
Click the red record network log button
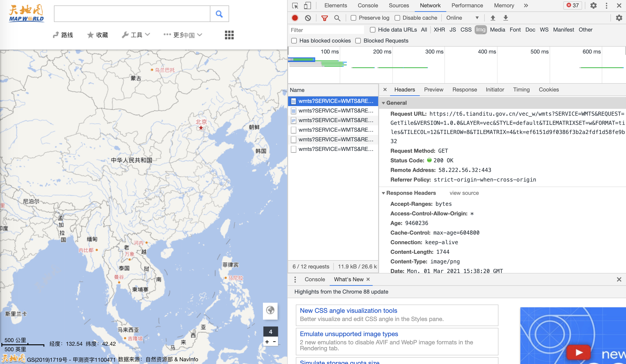click(295, 18)
